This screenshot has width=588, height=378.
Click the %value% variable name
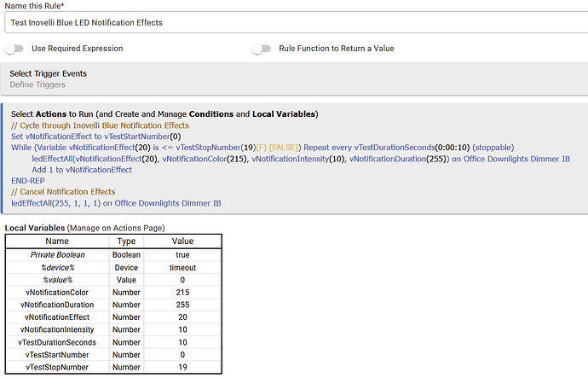[x=57, y=280]
